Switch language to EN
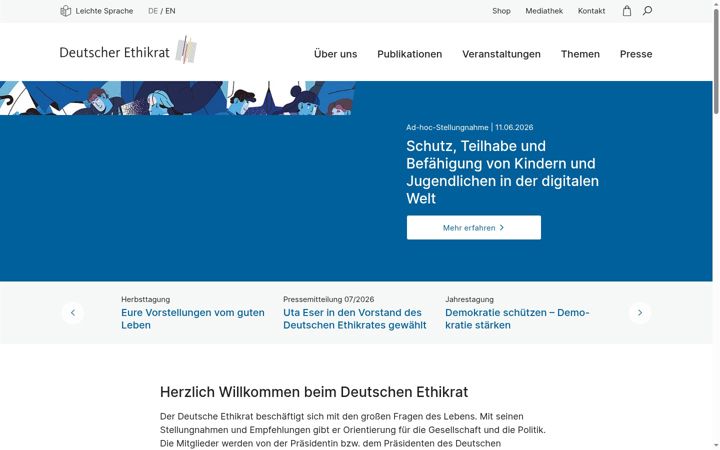 pyautogui.click(x=170, y=11)
